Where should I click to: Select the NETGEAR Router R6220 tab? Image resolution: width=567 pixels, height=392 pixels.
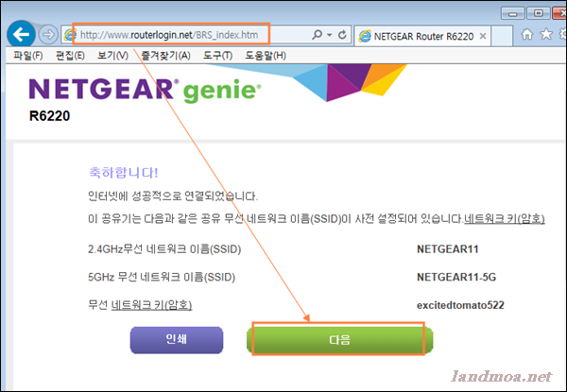tap(422, 36)
